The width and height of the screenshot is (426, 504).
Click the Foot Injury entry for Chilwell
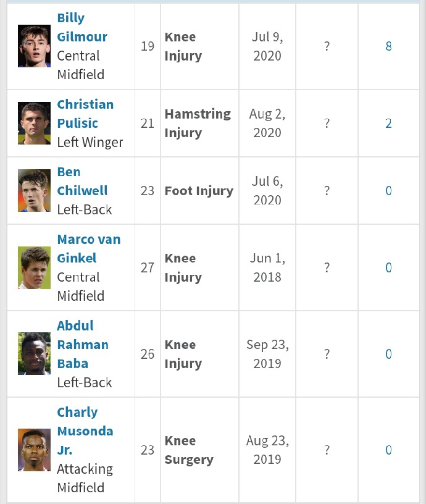point(199,191)
